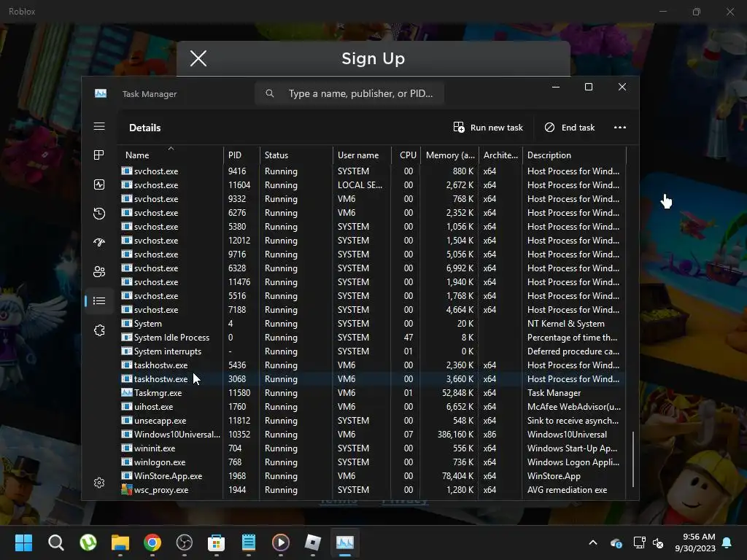This screenshot has height=560, width=747.
Task: Focus the Task Manager search field
Action: point(349,93)
